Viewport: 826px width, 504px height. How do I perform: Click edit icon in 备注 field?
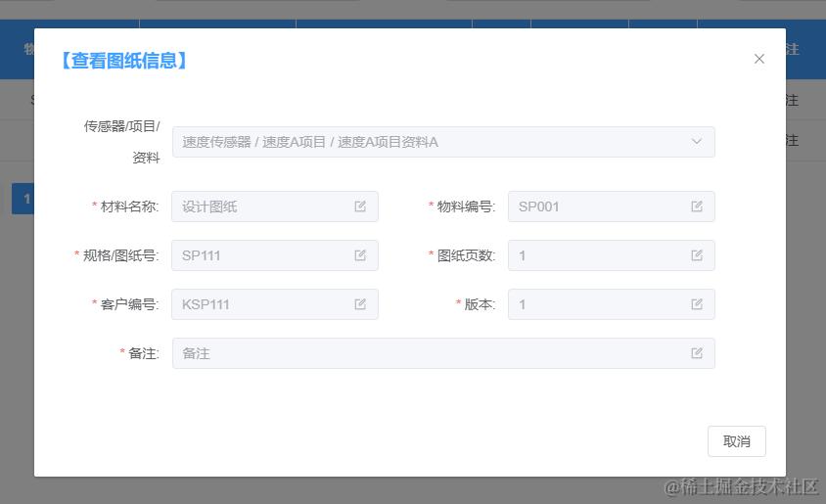(x=697, y=353)
